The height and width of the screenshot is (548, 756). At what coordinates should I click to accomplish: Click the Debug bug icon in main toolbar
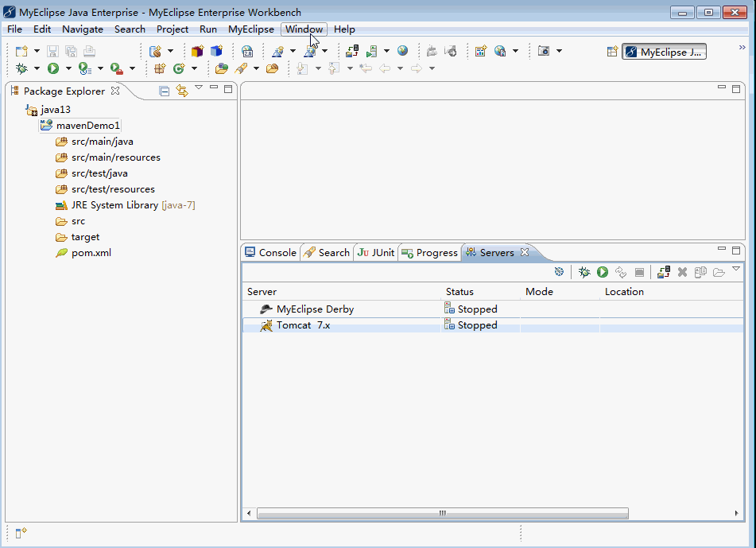pyautogui.click(x=21, y=68)
